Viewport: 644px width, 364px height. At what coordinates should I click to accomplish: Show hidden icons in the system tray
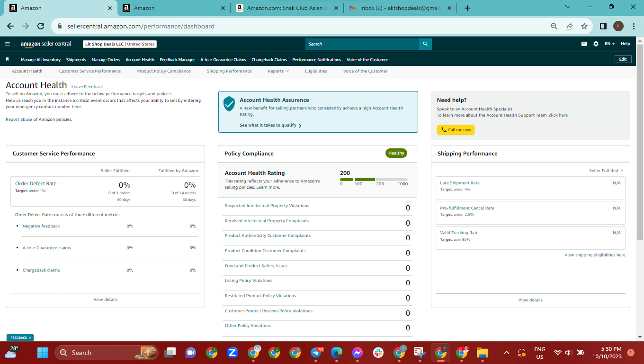coord(507,353)
